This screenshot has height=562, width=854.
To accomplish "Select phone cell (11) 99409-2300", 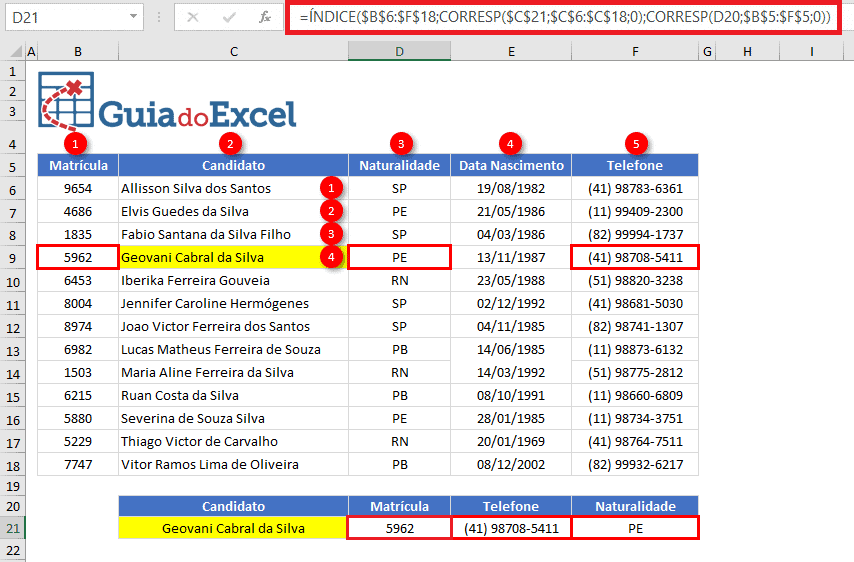I will point(635,211).
